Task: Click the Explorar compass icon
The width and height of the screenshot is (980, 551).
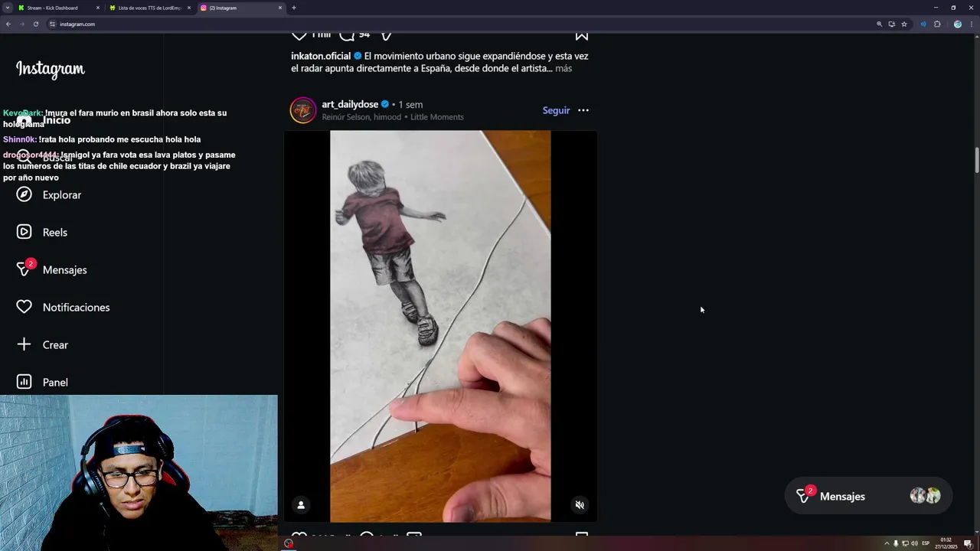Action: click(x=24, y=194)
